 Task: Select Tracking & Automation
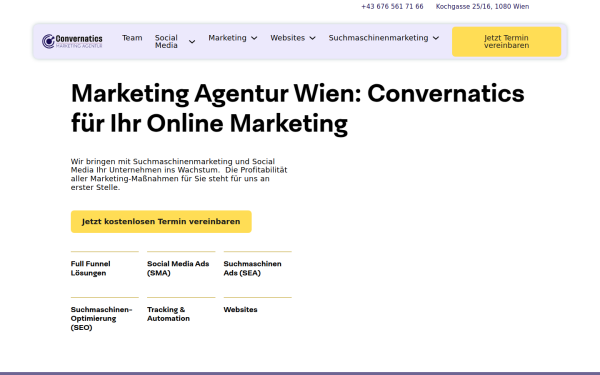point(168,314)
